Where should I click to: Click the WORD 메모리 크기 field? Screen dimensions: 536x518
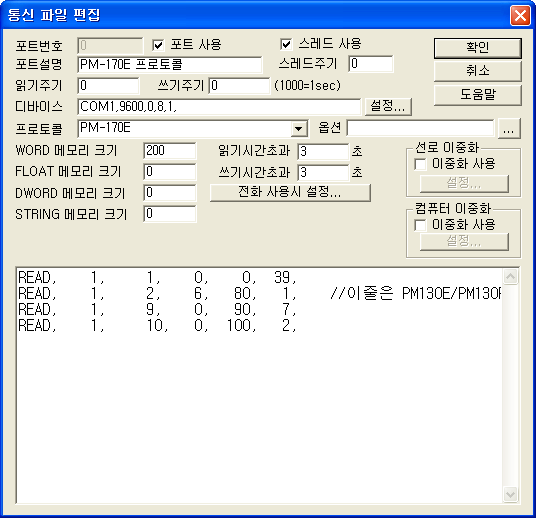170,151
